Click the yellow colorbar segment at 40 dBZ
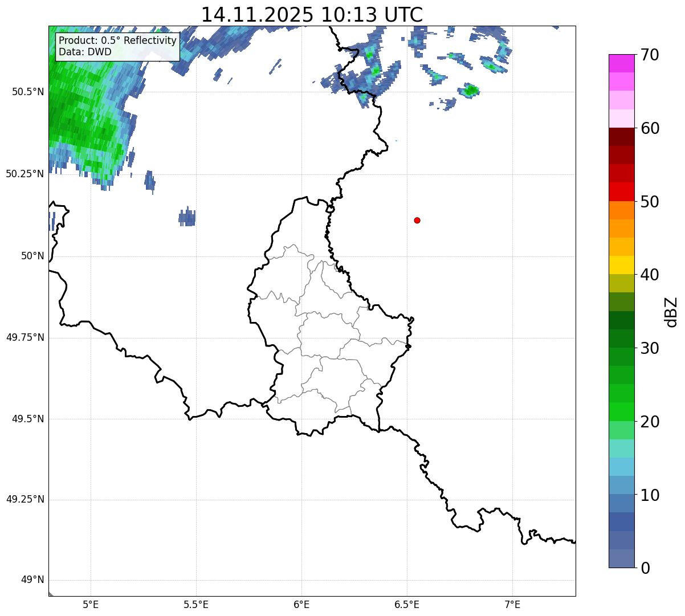685x616 pixels. 622,265
